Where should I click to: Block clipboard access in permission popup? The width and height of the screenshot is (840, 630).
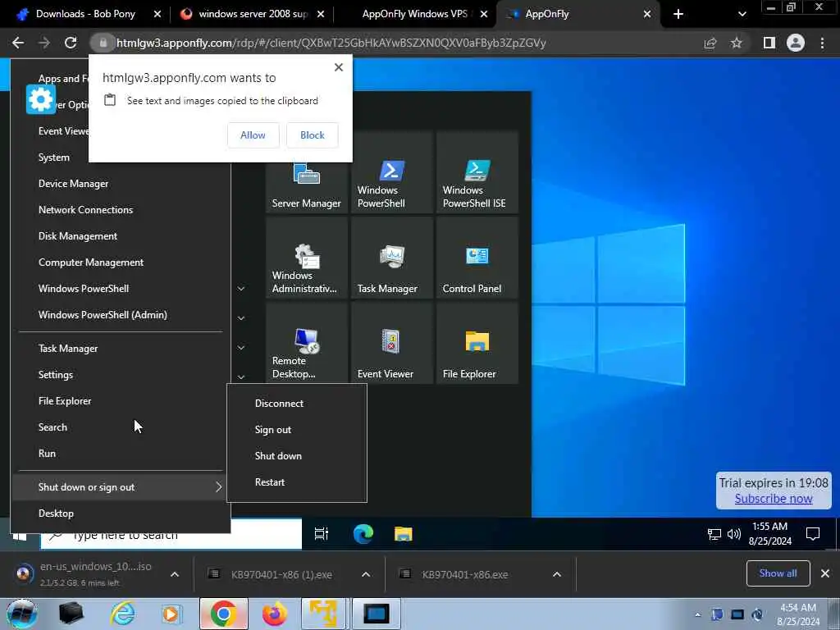[313, 135]
